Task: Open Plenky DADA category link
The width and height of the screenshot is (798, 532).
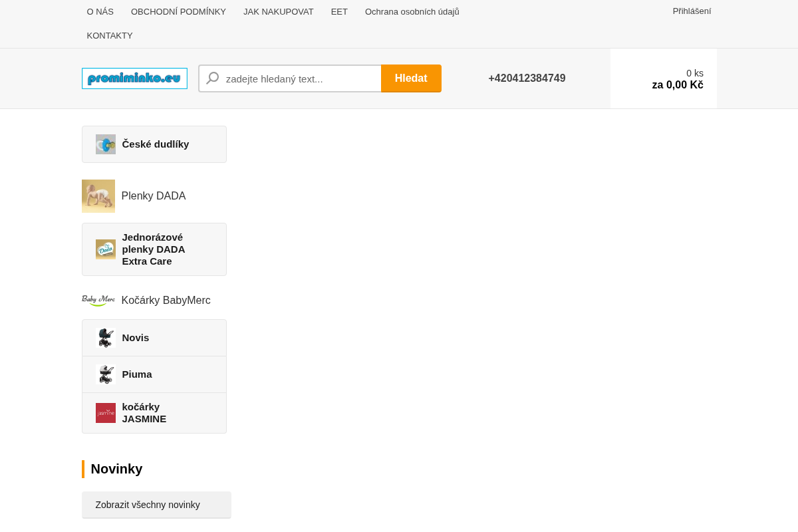Action: pos(154,196)
